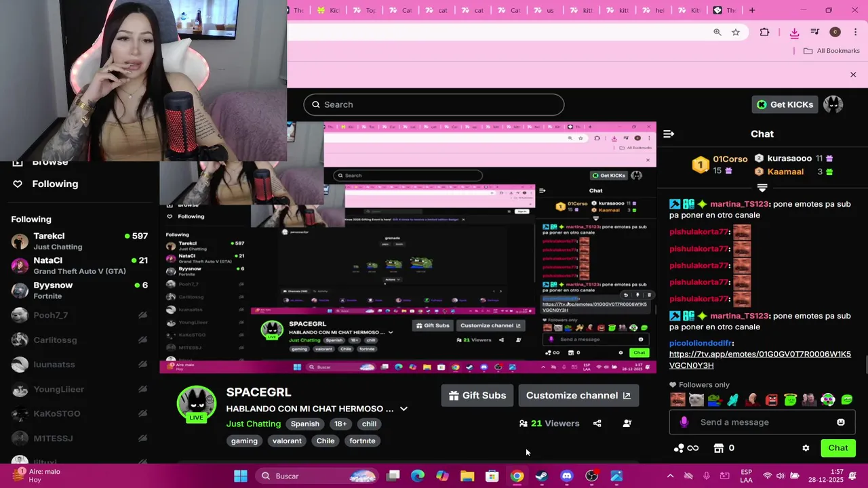Open Tarekcl channel in Following list
868x488 pixels.
(79, 241)
